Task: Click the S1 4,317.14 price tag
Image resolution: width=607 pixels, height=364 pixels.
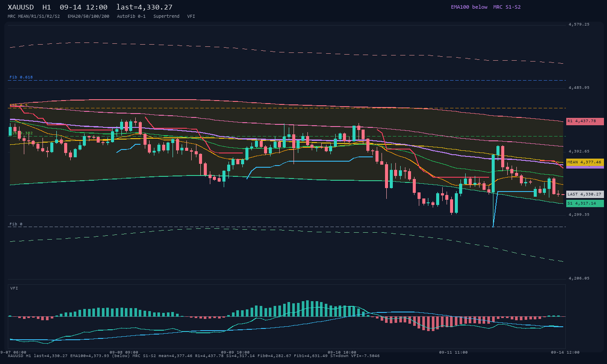Action: pyautogui.click(x=585, y=203)
